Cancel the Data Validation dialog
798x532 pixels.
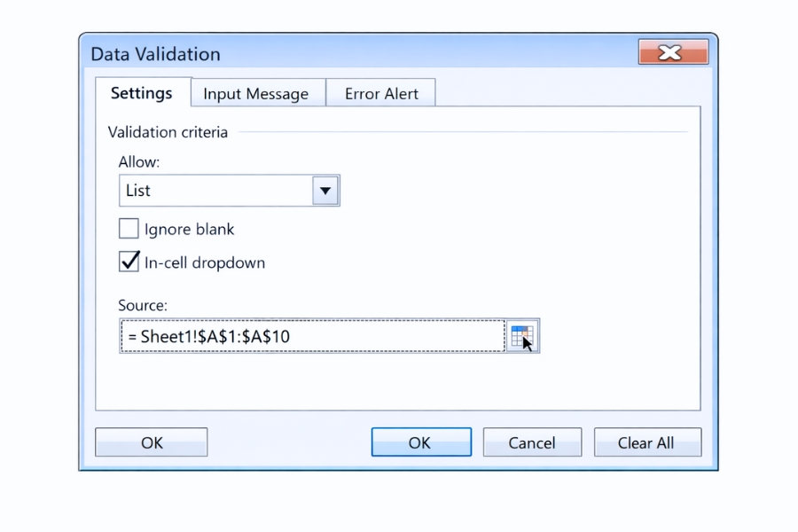(x=532, y=442)
